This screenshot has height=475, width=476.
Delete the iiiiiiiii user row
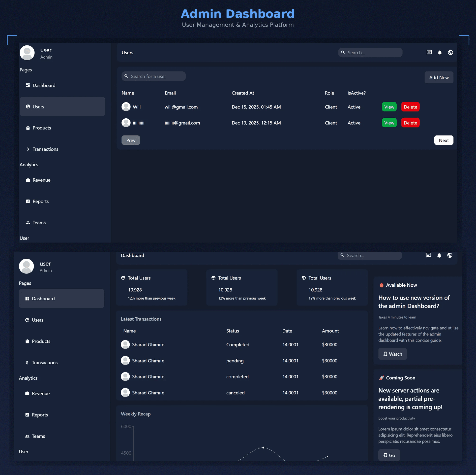point(410,123)
